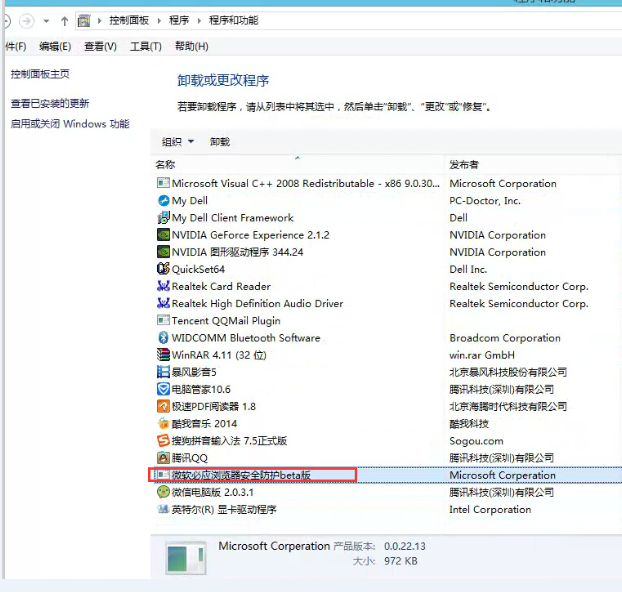The width and height of the screenshot is (622, 592).
Task: Click 查看已安装的更新 link
Action: (50, 103)
